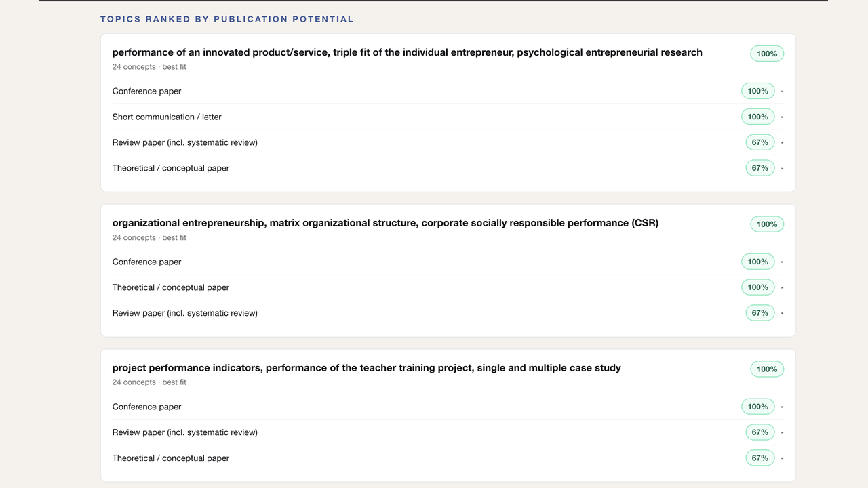The image size is (868, 488).
Task: Click Topics Ranked by Publication Potential heading
Action: pos(227,19)
